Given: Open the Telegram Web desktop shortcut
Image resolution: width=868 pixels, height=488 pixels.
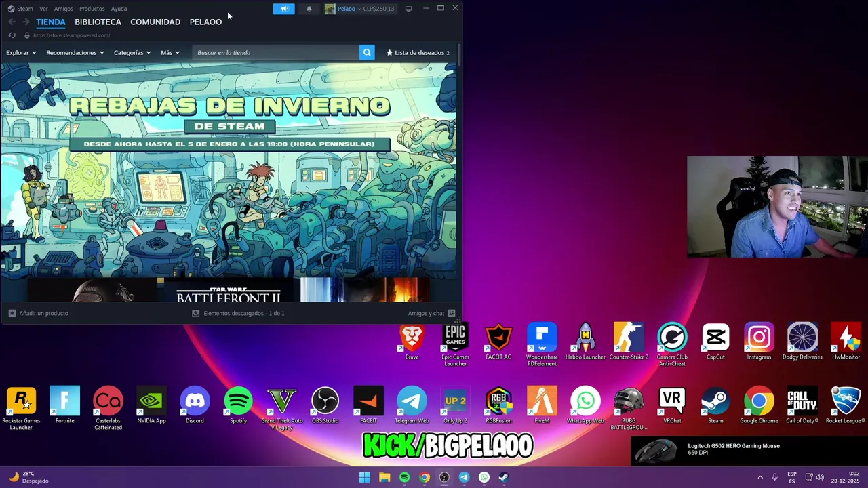Looking at the screenshot, I should point(412,405).
